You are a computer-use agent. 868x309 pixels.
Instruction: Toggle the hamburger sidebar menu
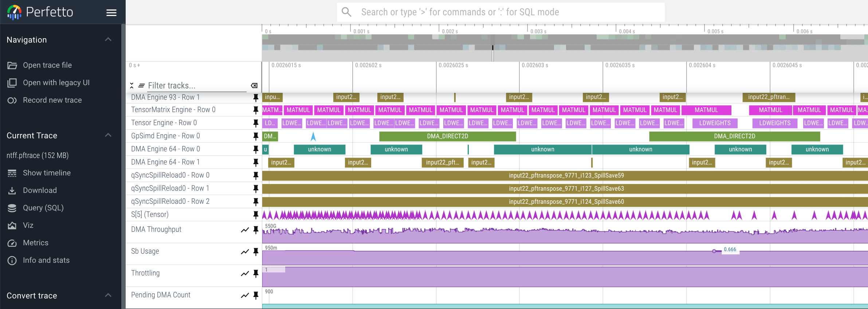pyautogui.click(x=111, y=13)
